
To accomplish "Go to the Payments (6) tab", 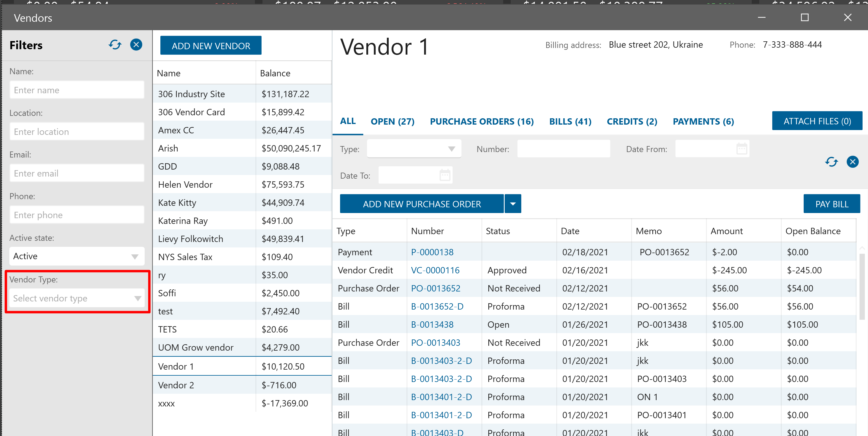I will coord(703,122).
